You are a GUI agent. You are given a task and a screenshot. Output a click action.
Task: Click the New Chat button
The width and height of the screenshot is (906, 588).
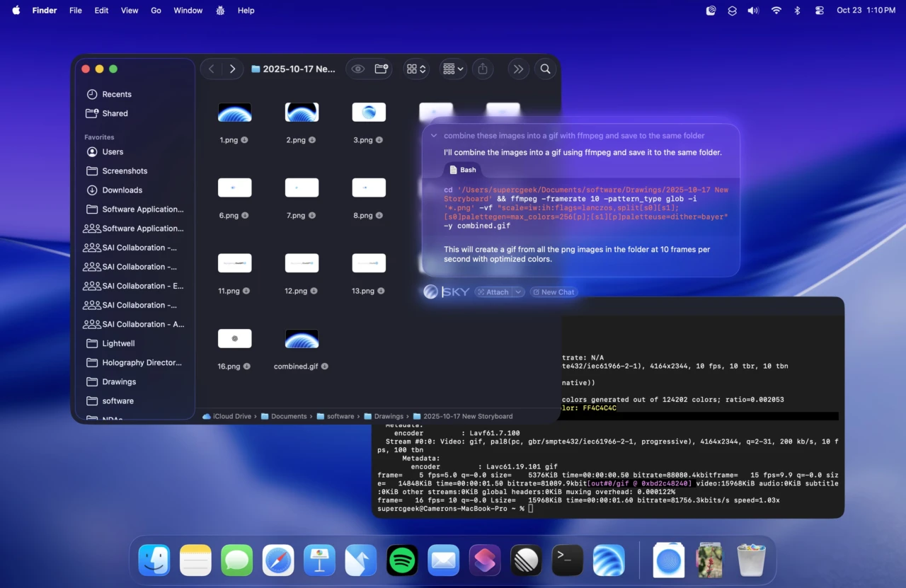click(553, 292)
